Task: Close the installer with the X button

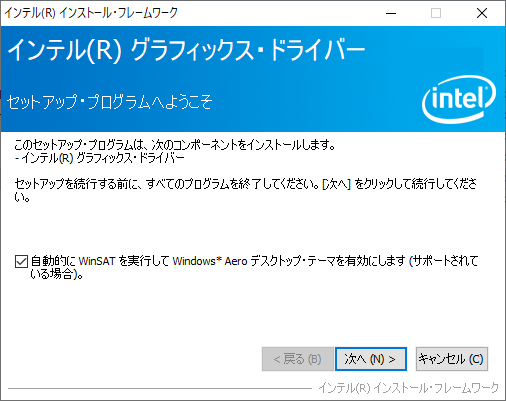Action: (x=482, y=13)
